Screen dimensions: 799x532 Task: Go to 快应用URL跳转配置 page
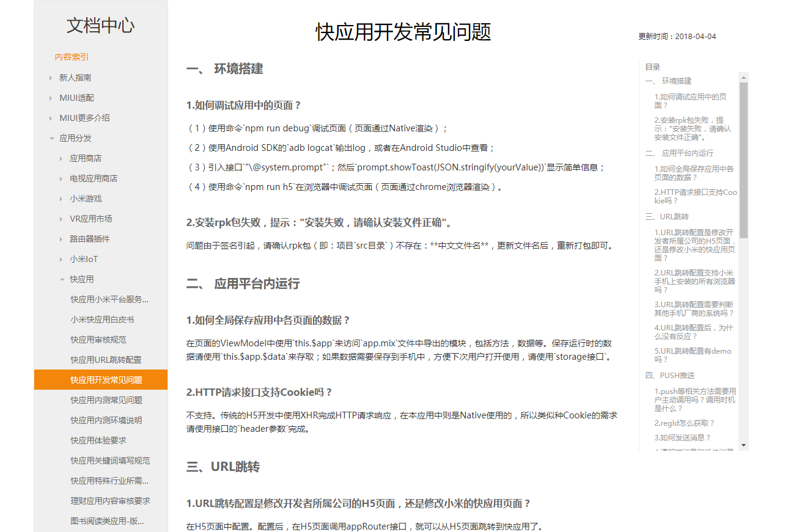(106, 360)
